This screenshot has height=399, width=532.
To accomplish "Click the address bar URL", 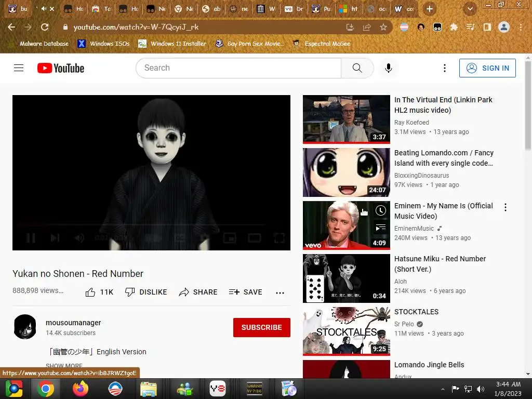I will pyautogui.click(x=136, y=27).
